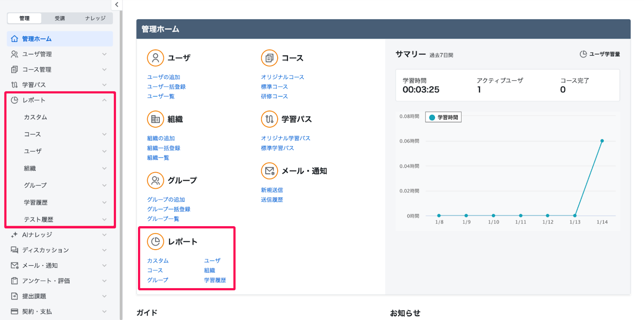Screen dimensions: 644x320
Task: Expand the コース report submenu chevron
Action: pyautogui.click(x=104, y=134)
